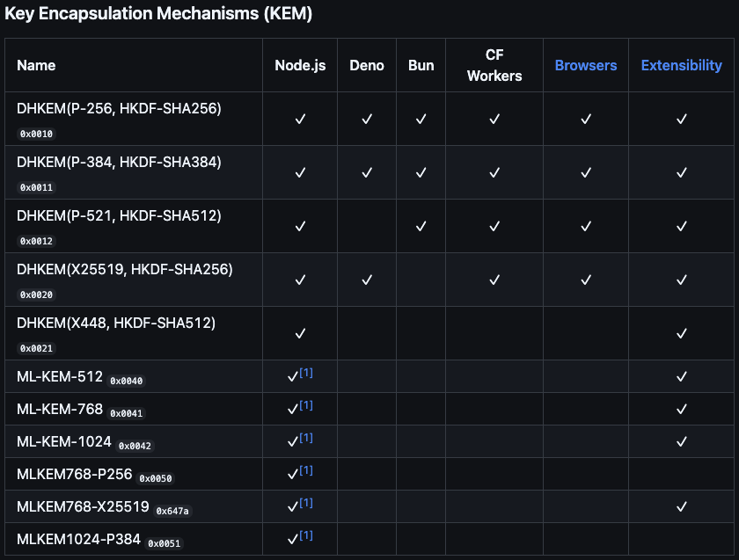Click the 0x0042 code badge

(135, 446)
